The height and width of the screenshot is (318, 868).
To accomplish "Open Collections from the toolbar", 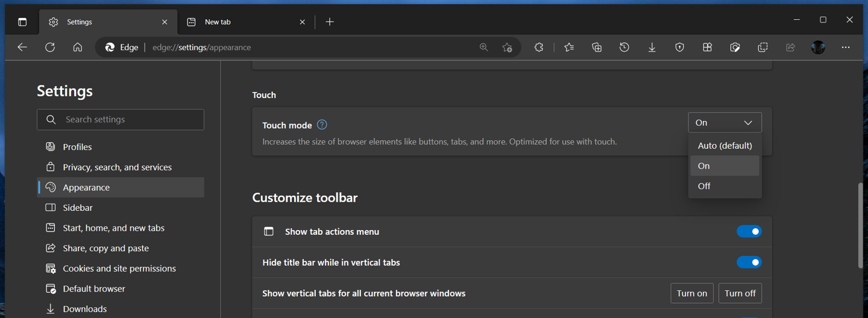I will coord(597,47).
